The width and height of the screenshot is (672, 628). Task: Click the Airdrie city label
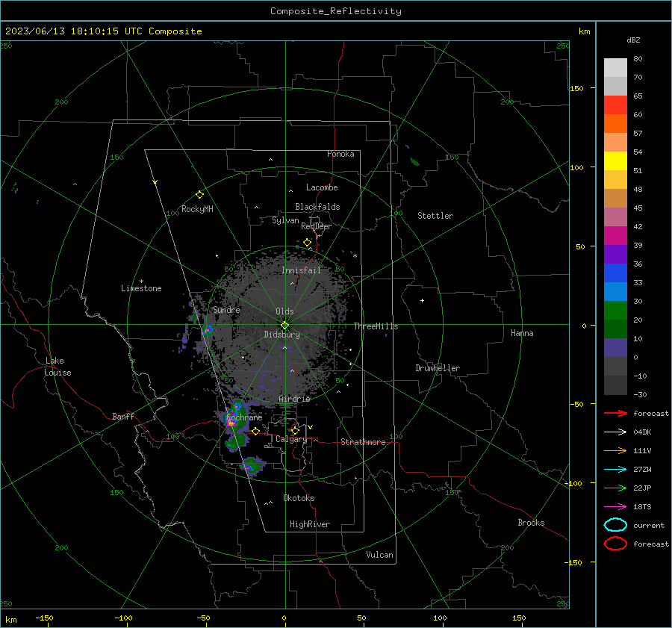(x=294, y=399)
